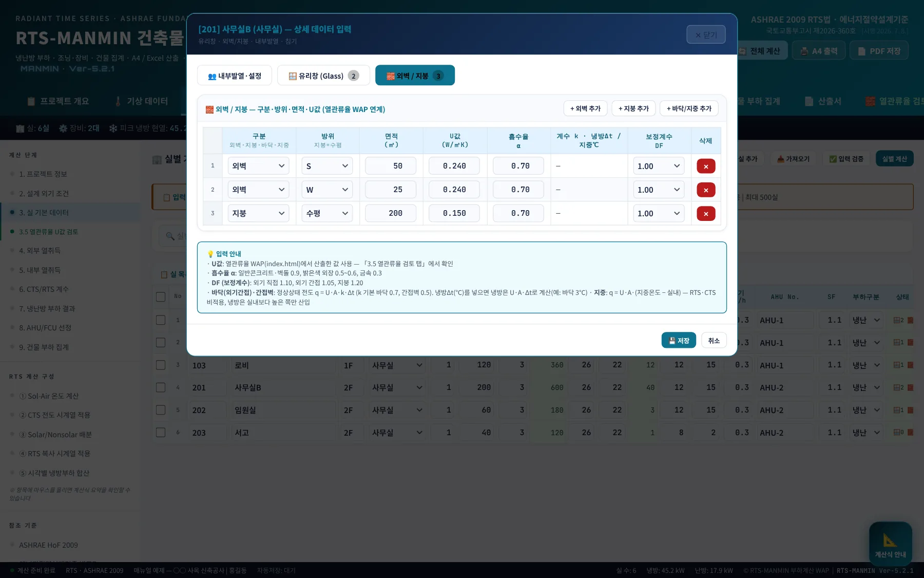
Task: Toggle checkbox in table row 2
Action: click(161, 342)
